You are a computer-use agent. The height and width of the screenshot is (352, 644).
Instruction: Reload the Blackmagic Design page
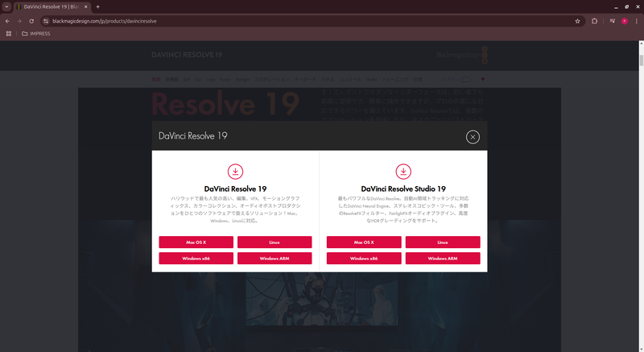point(31,21)
